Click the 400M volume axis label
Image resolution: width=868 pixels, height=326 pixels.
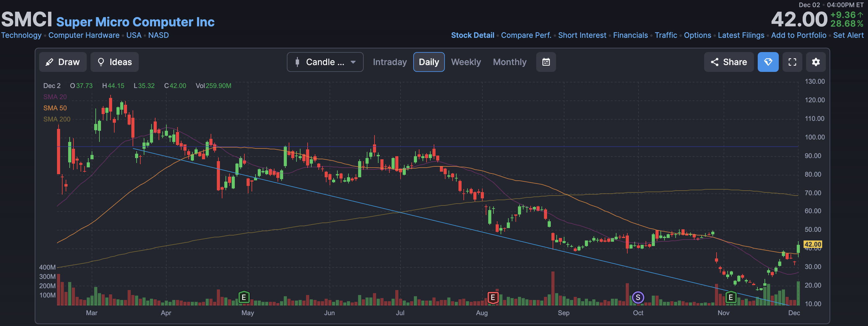point(47,267)
